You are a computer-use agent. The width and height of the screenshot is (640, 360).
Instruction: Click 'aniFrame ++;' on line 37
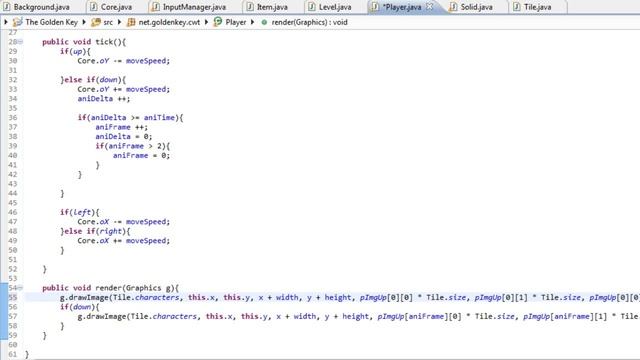122,127
